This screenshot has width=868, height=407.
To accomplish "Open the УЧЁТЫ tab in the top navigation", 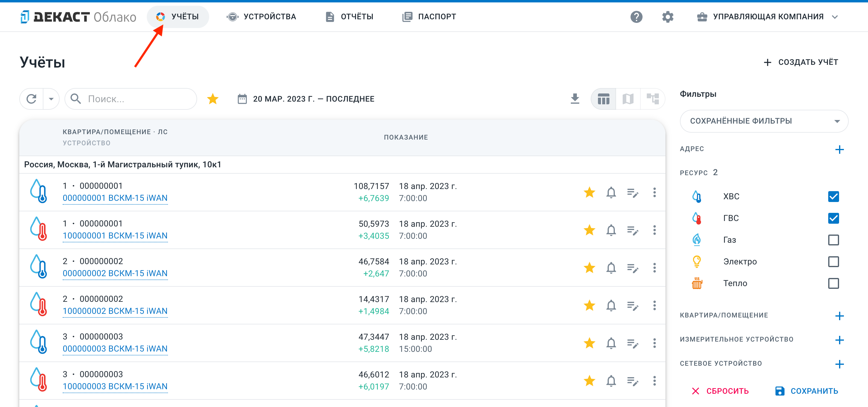I will [x=178, y=17].
